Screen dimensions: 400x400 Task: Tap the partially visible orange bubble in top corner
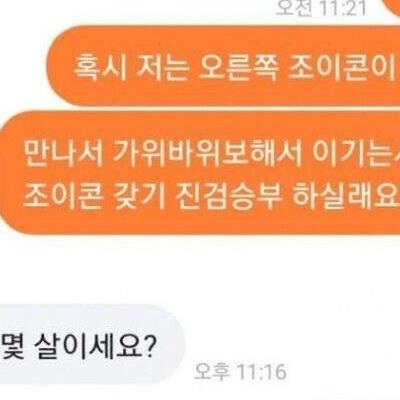pyautogui.click(x=391, y=8)
